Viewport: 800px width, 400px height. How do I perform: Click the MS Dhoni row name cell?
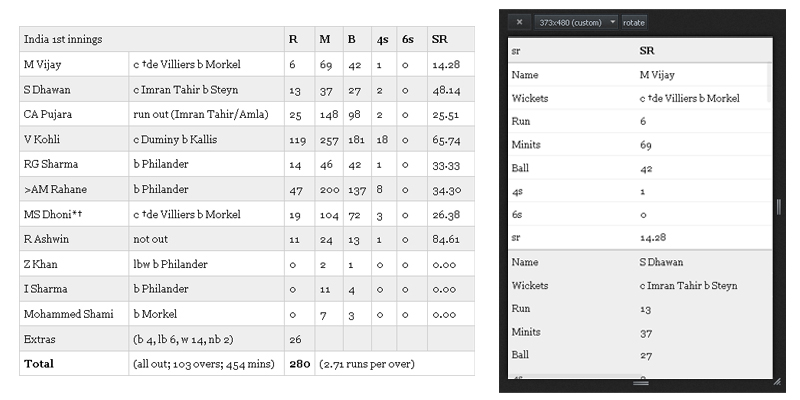click(74, 214)
